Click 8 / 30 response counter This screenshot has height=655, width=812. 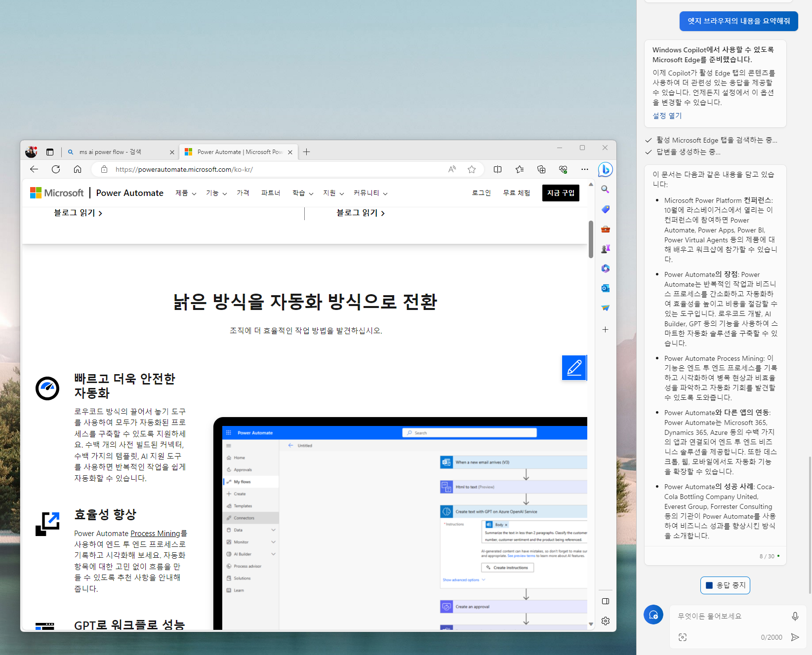pyautogui.click(x=767, y=556)
